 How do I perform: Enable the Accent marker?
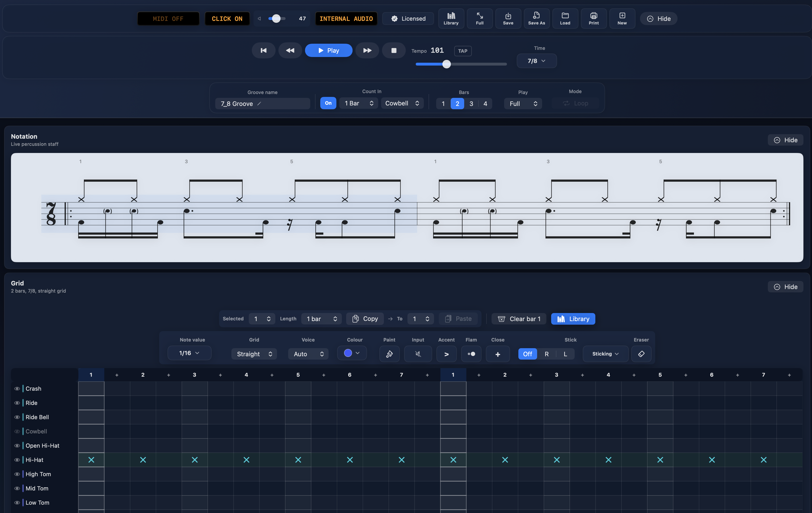coord(446,354)
